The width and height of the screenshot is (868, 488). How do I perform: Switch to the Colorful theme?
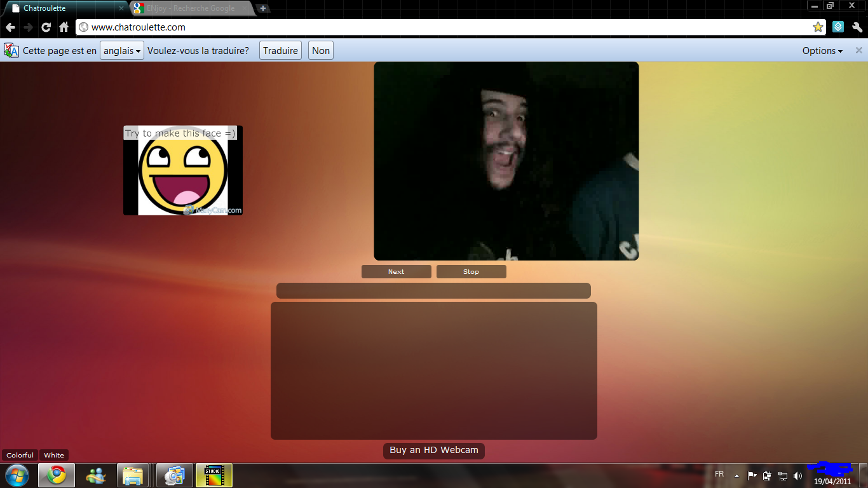pos(20,455)
